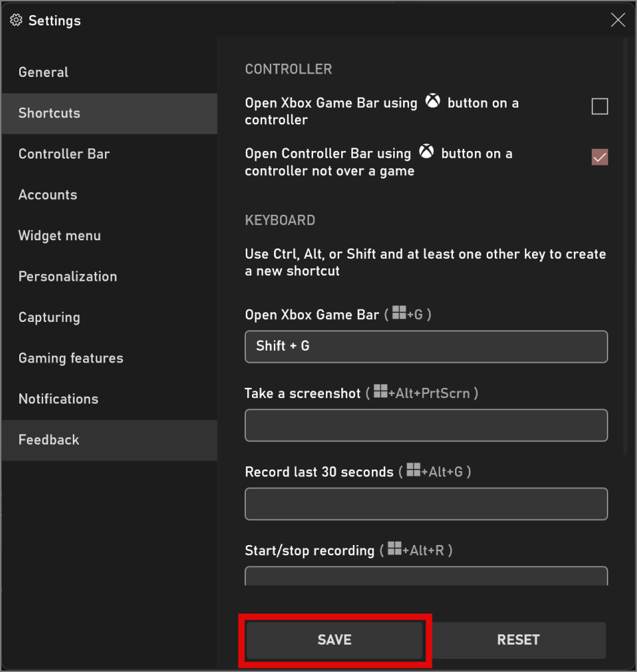Open the General settings tab
637x672 pixels.
pyautogui.click(x=43, y=72)
